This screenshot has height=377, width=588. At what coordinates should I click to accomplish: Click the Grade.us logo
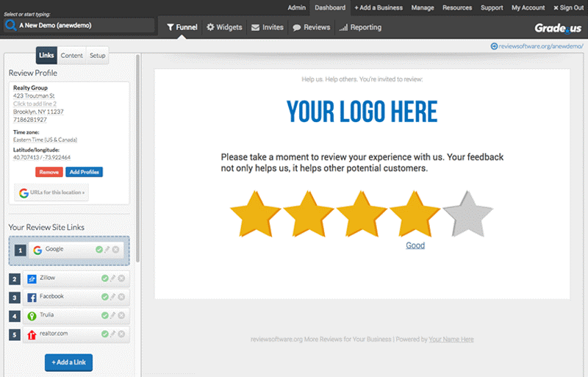[559, 27]
